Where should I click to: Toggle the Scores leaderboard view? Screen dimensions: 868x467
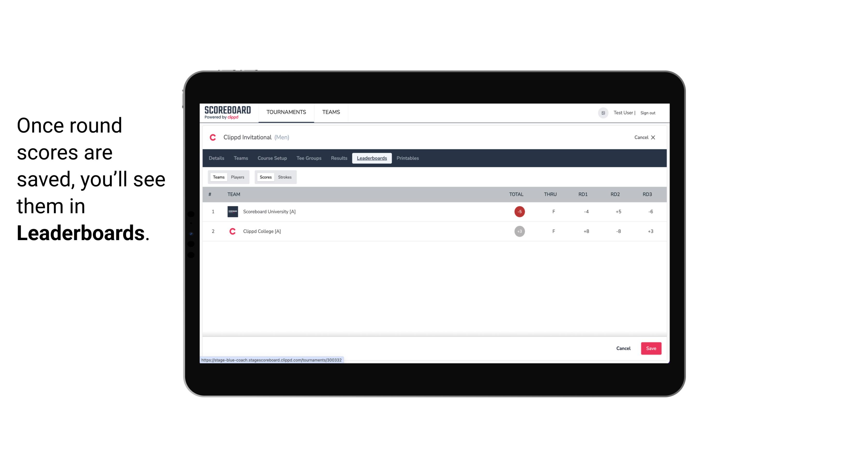tap(265, 177)
